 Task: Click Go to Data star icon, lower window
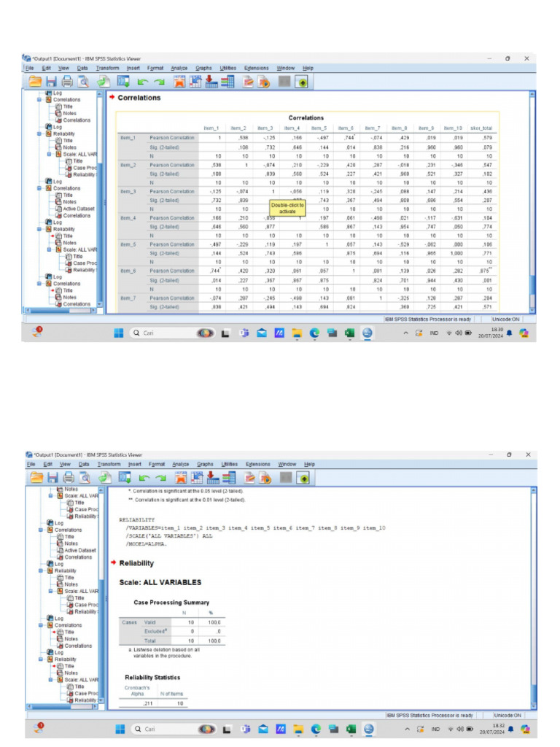pos(178,476)
